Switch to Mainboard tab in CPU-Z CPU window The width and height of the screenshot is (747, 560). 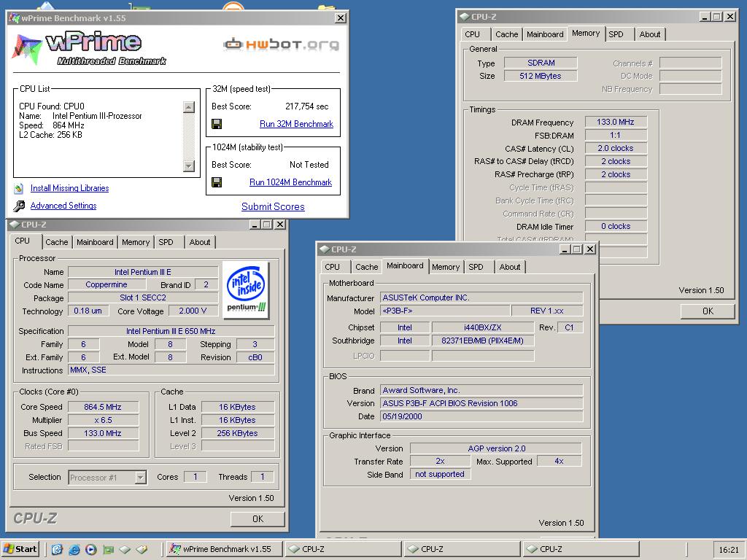[95, 242]
